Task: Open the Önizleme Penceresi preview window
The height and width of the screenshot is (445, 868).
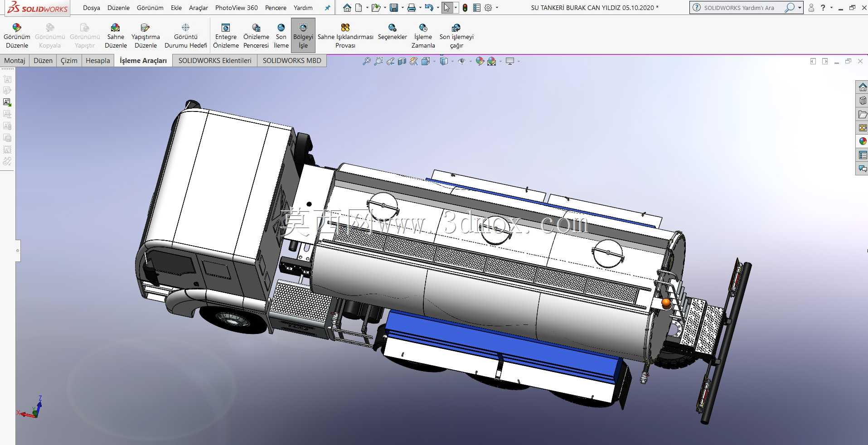Action: tap(256, 36)
